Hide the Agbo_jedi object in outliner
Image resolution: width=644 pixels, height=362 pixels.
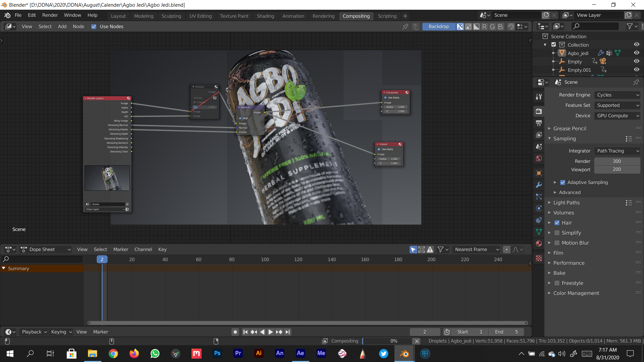click(636, 53)
